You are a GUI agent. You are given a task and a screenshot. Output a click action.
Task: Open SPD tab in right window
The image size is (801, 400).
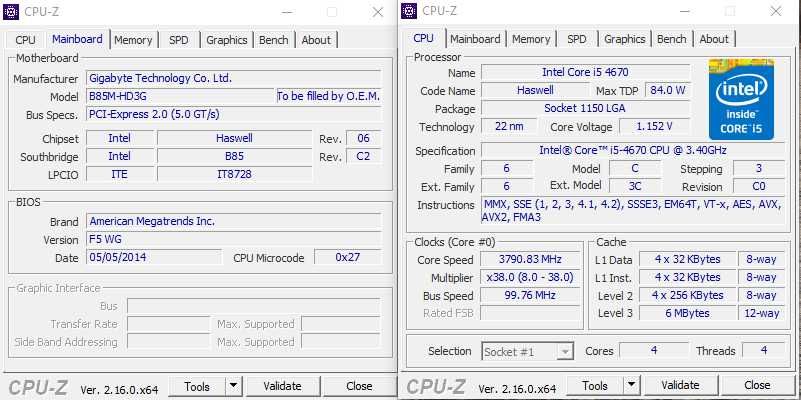click(576, 39)
